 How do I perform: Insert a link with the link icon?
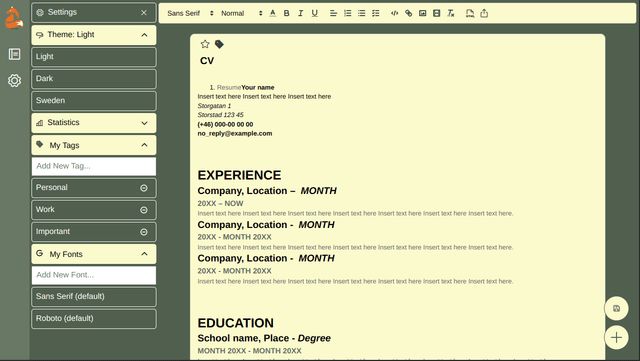(x=409, y=13)
